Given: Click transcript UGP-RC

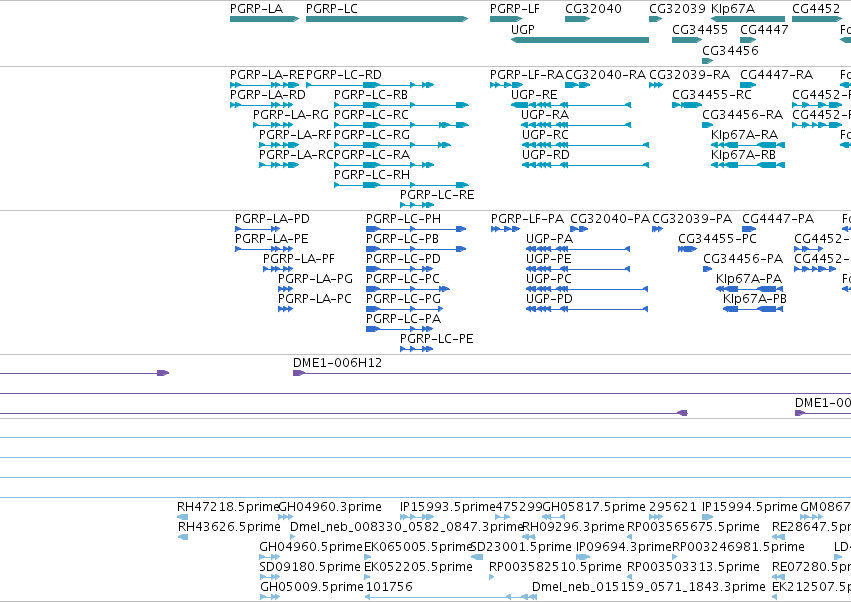Looking at the screenshot, I should pos(585,145).
